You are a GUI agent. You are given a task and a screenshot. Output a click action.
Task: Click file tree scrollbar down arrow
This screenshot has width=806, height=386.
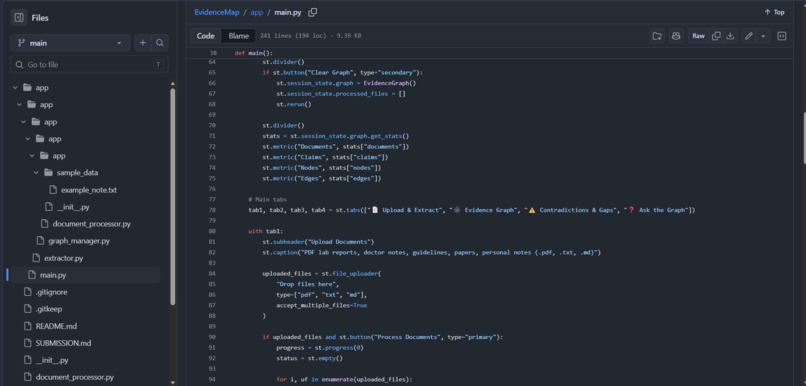click(x=173, y=382)
